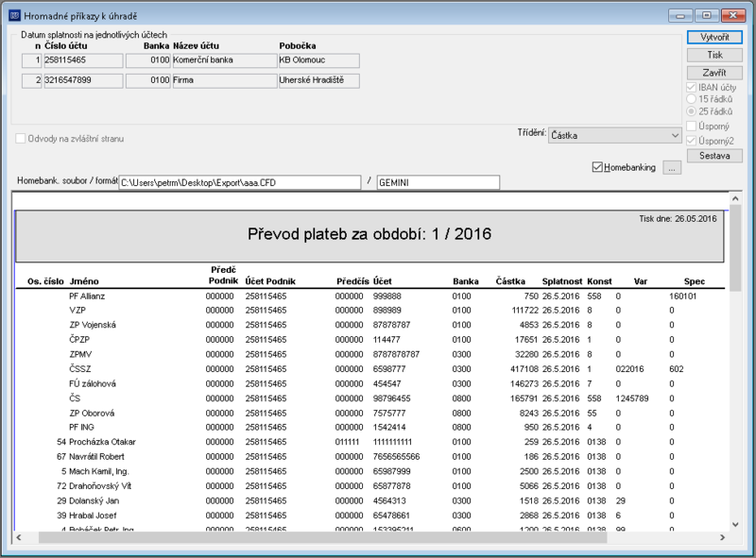Click the Splatnost column header
The width and height of the screenshot is (756, 558).
pyautogui.click(x=562, y=281)
